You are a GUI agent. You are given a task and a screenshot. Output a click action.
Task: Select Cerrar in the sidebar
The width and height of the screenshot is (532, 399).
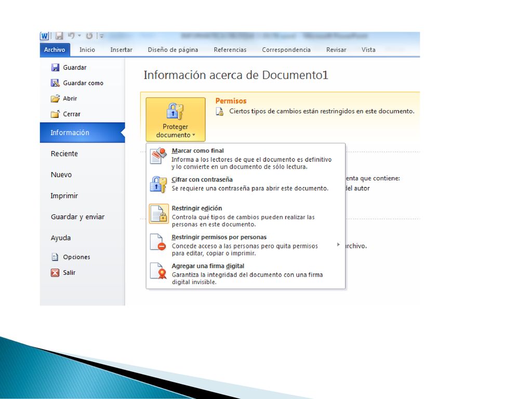click(72, 114)
